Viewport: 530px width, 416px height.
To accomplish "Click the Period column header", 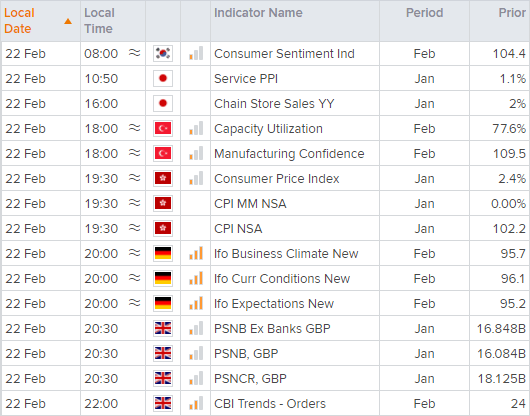I will tap(424, 13).
